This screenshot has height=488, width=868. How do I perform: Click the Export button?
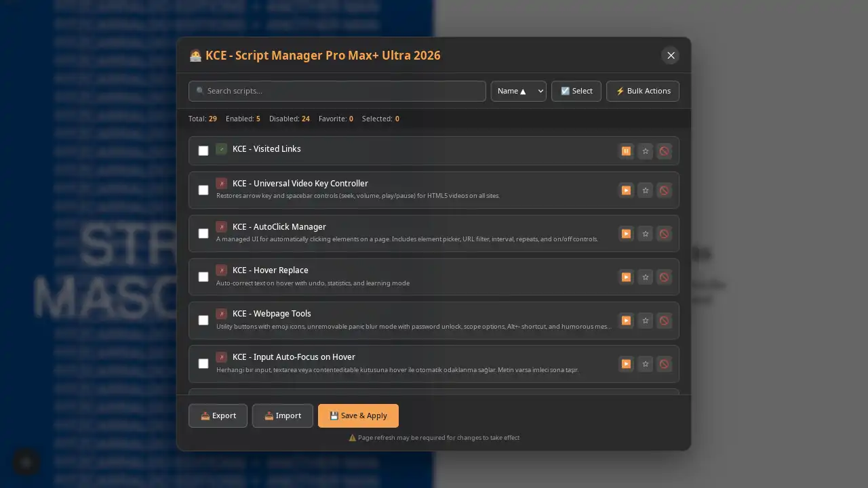(218, 415)
